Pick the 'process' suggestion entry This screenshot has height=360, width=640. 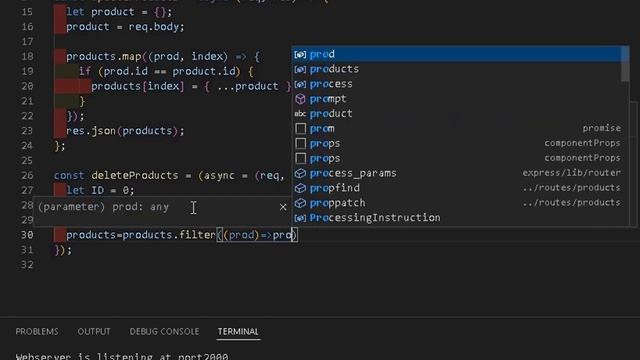(457, 84)
